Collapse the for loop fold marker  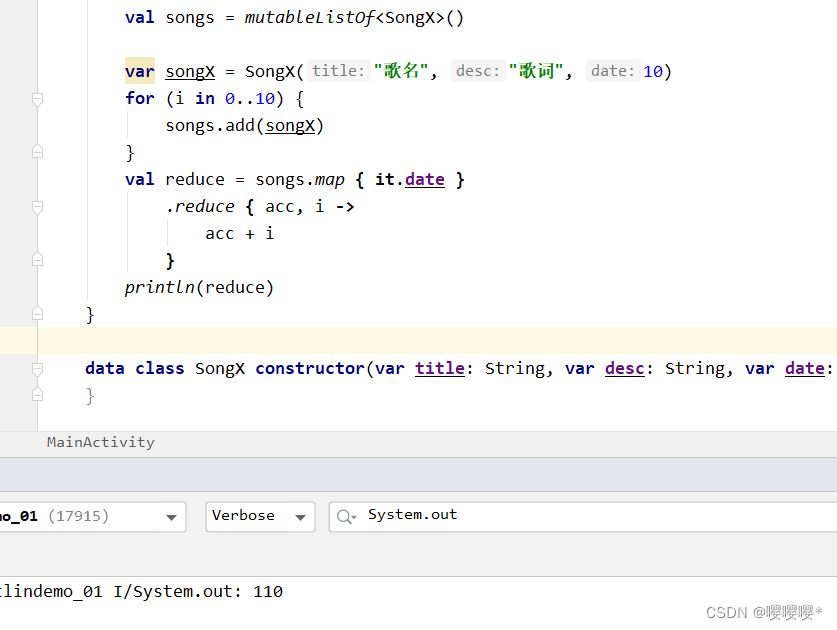(x=37, y=99)
